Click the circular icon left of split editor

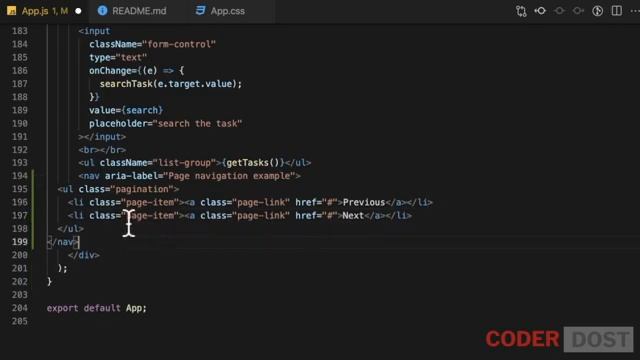(598, 11)
